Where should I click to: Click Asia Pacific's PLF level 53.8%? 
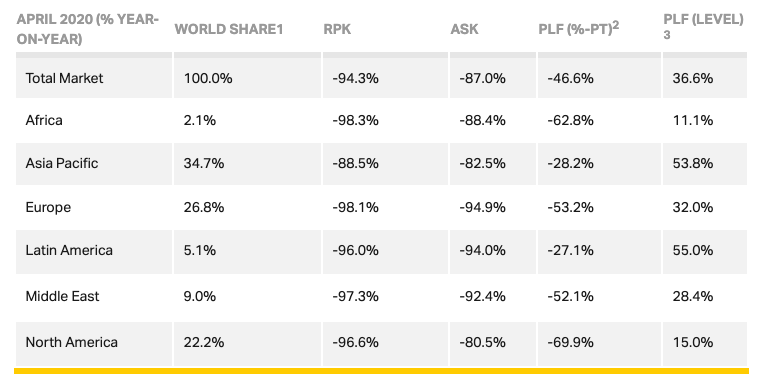[693, 163]
